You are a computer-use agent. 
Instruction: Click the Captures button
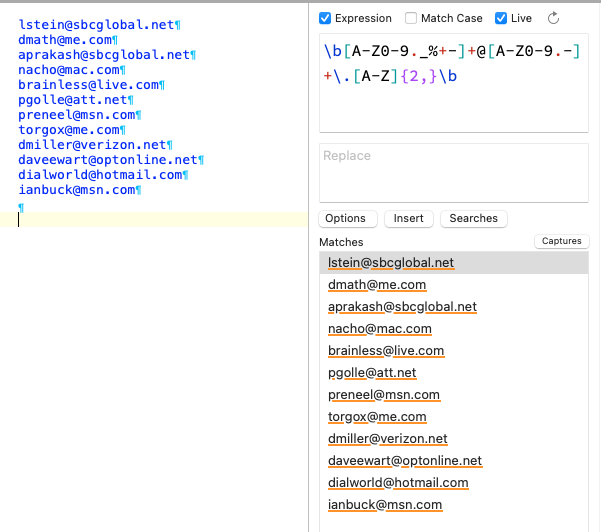point(562,241)
